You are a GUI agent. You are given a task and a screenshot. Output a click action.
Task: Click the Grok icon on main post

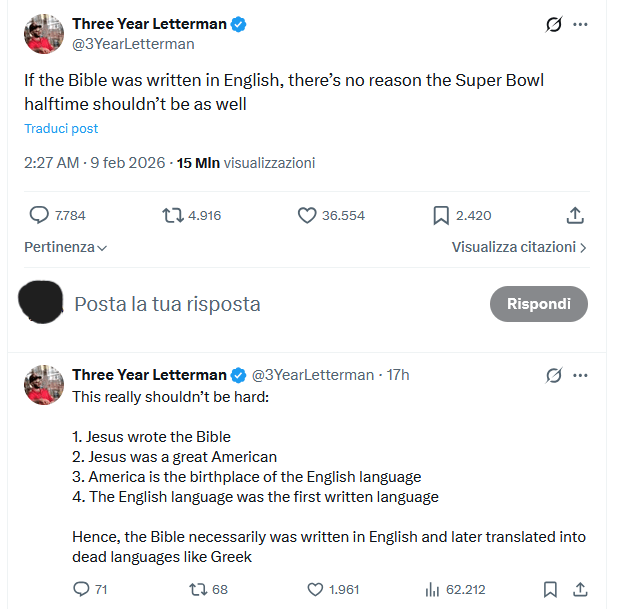pyautogui.click(x=553, y=25)
